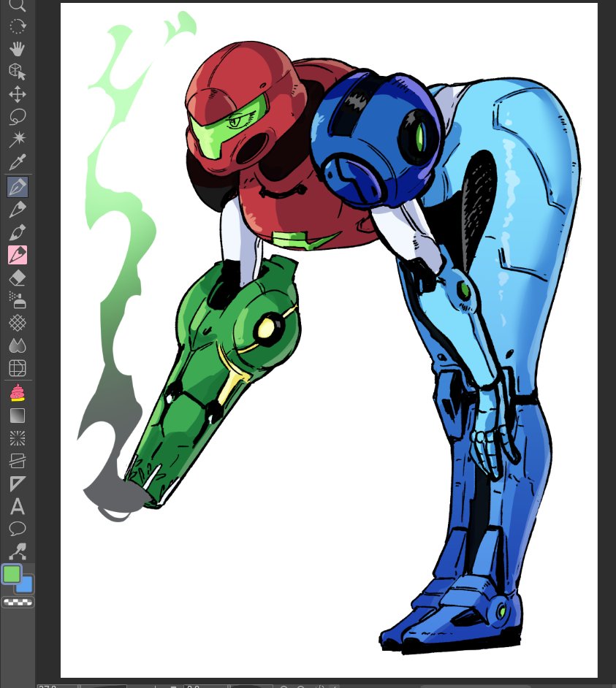Screen dimensions: 616x688
Task: Select the Gradient tool
Action: tap(18, 415)
